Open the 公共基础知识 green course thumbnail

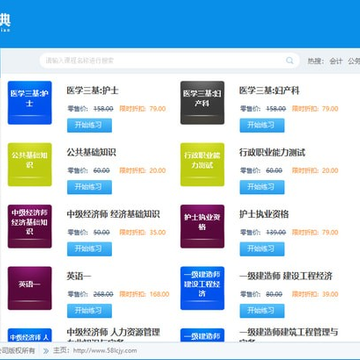click(x=30, y=164)
